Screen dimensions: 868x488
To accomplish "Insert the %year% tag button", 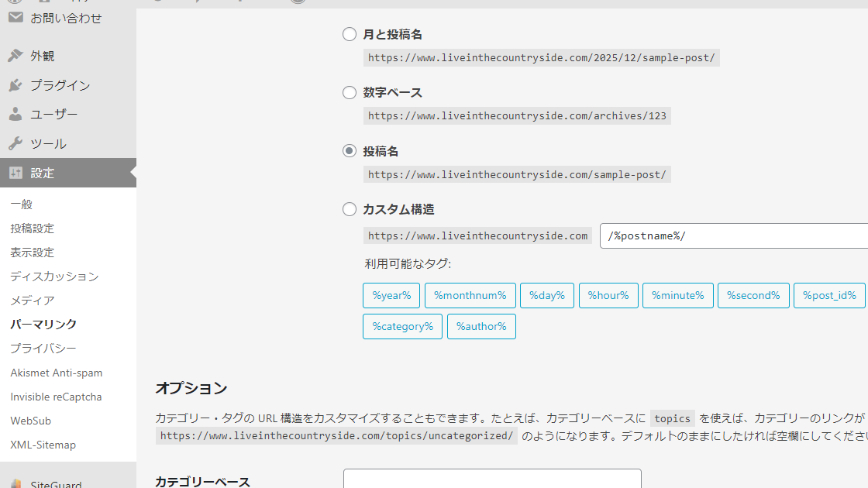I will click(x=391, y=295).
